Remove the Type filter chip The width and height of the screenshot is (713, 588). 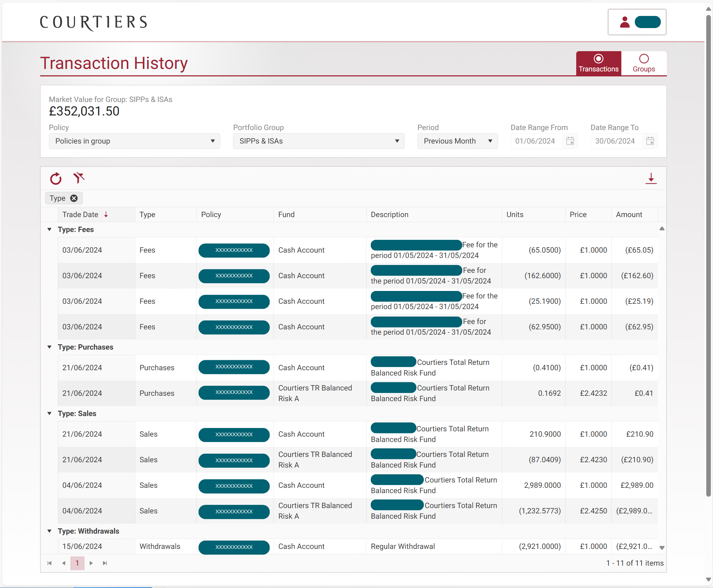[x=74, y=198]
